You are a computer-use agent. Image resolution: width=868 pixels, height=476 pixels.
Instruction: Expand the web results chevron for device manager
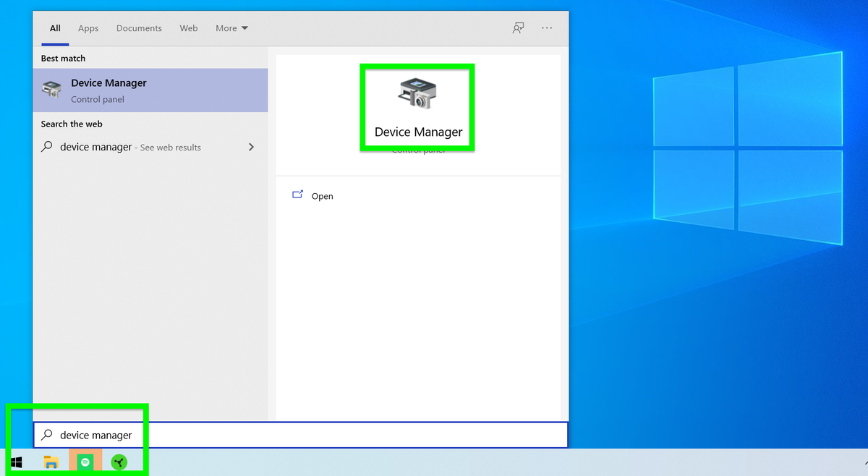point(251,146)
